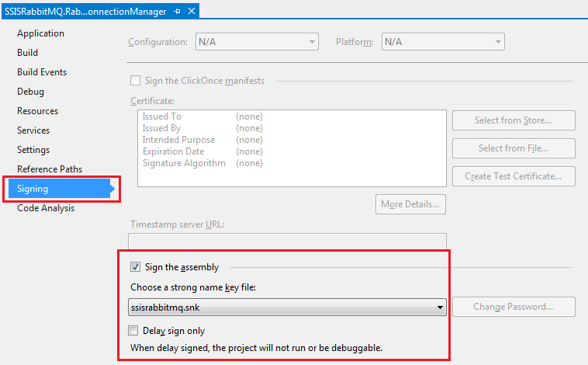588x365 pixels.
Task: Open the Application settings page
Action: 40,33
